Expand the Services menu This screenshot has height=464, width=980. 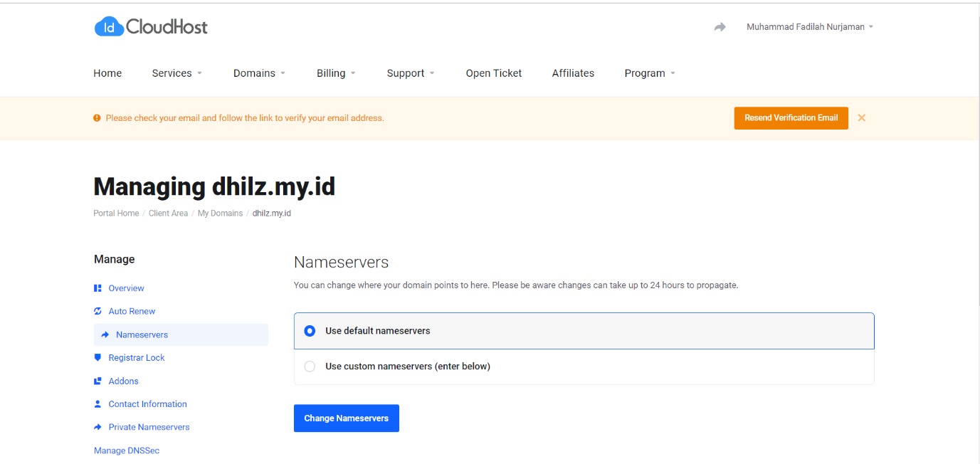tap(177, 73)
